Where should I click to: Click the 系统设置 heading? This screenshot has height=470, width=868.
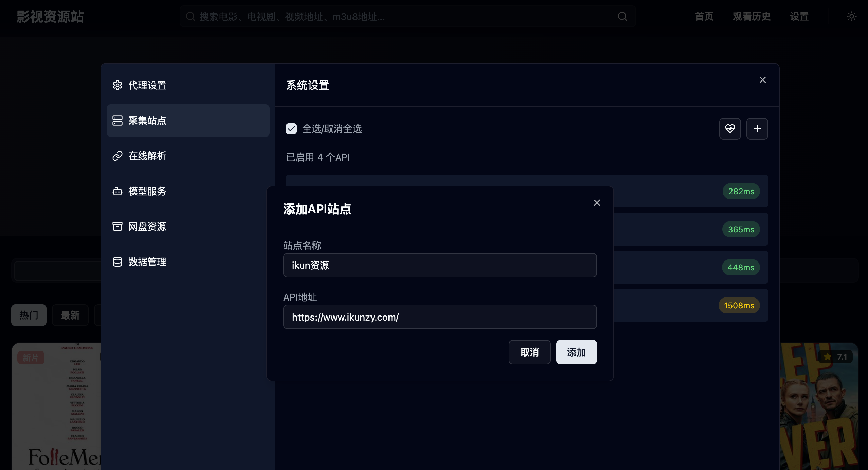pos(308,85)
